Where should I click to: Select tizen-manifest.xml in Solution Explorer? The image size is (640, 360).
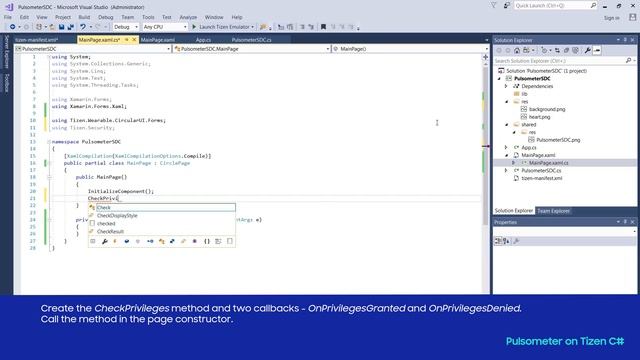pyautogui.click(x=542, y=178)
